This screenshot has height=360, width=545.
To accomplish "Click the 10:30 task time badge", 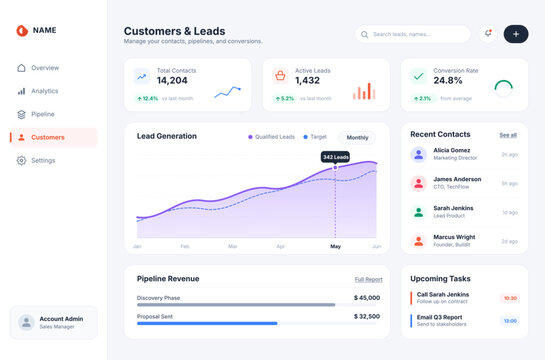I will point(510,298).
